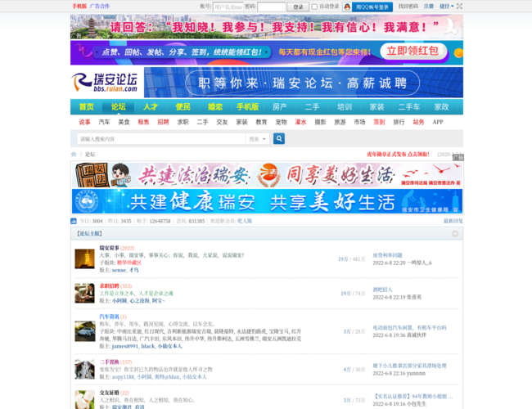
Task: Select the 便民 main nav tab
Action: tap(183, 107)
